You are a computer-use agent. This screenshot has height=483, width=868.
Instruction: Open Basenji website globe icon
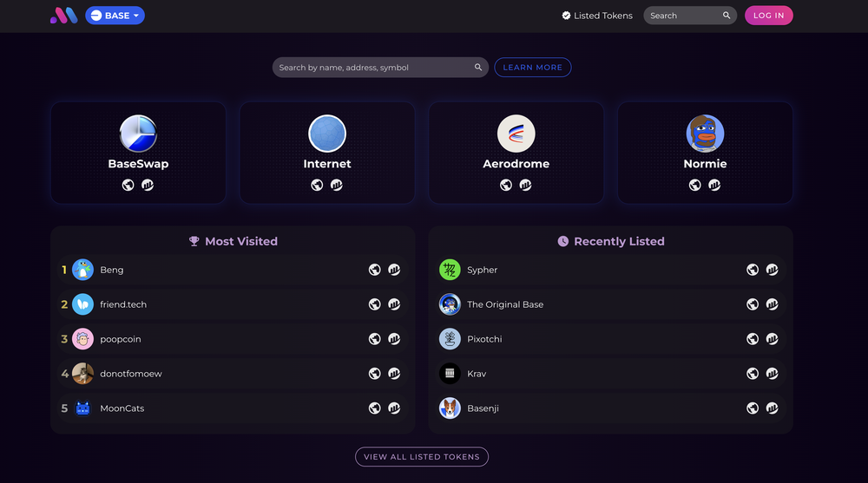(753, 408)
